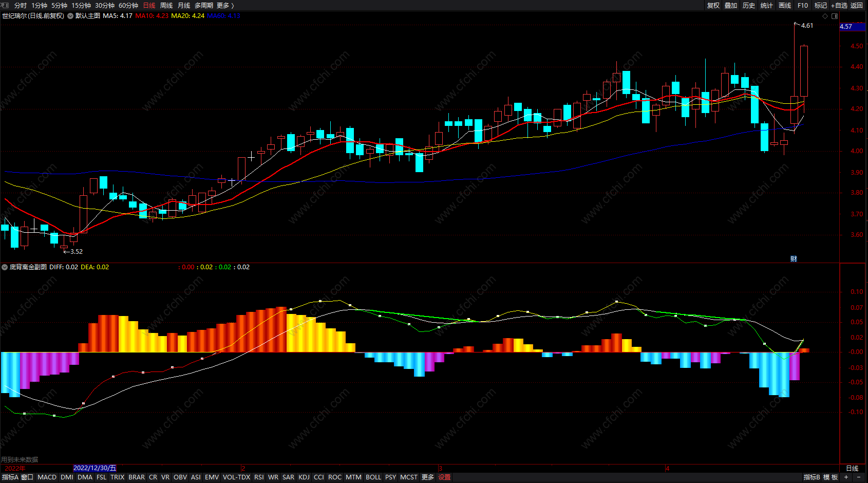The height and width of the screenshot is (483, 868).
Task: Switch sub-chart to VR indicator
Action: coord(165,477)
